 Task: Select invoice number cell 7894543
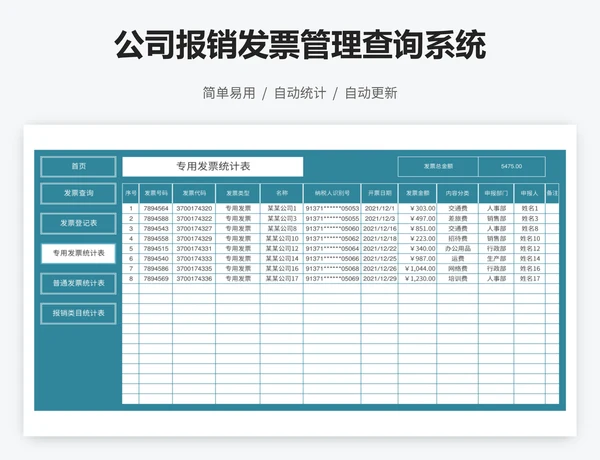(x=156, y=228)
